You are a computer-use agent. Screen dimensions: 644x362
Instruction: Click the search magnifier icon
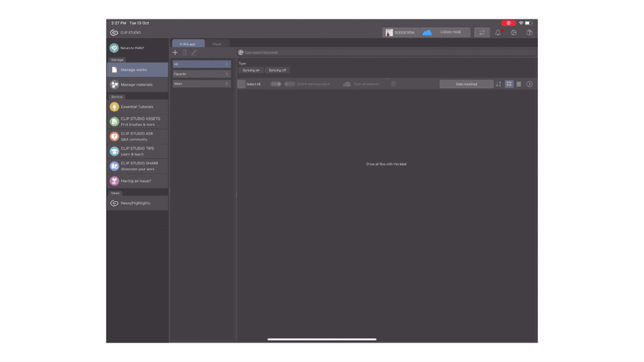coord(241,52)
